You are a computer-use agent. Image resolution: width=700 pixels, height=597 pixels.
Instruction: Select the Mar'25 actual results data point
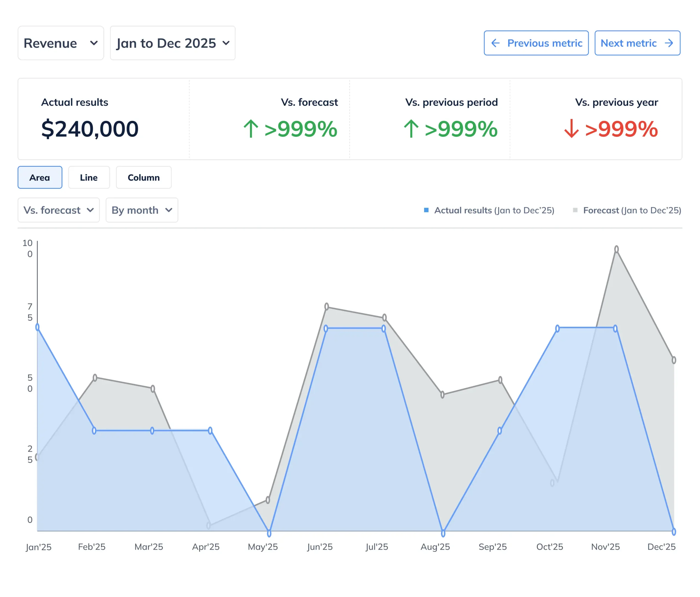[x=152, y=431]
